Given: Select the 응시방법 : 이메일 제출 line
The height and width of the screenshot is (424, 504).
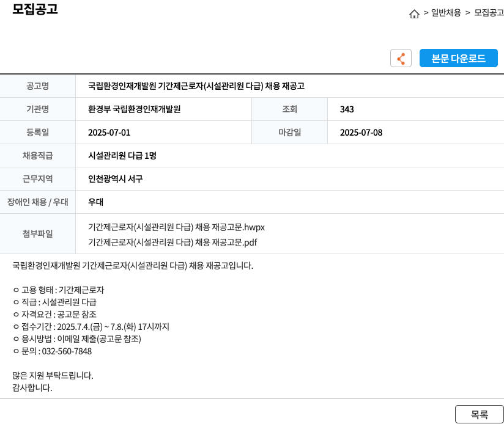Looking at the screenshot, I should (77, 339).
